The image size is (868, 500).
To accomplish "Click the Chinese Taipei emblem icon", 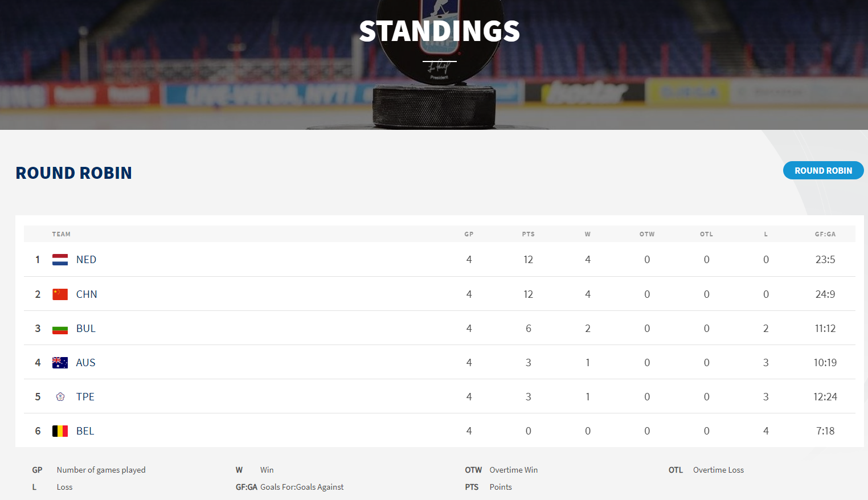I will 60,397.
